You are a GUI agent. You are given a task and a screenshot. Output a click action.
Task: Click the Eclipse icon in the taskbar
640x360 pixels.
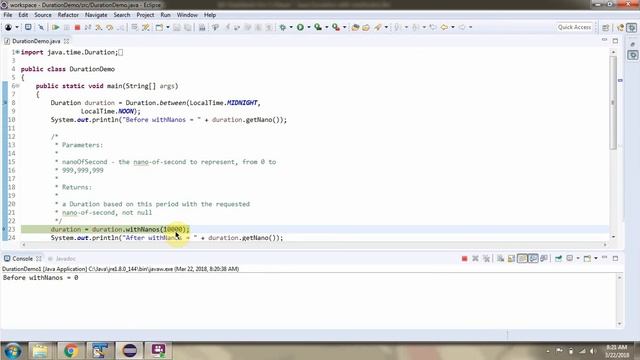click(x=130, y=351)
